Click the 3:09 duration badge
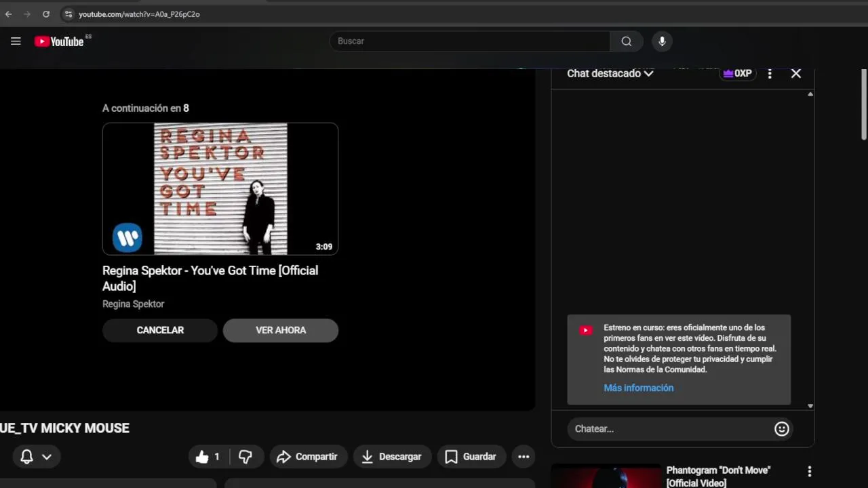Viewport: 868px width, 488px height. [x=324, y=247]
